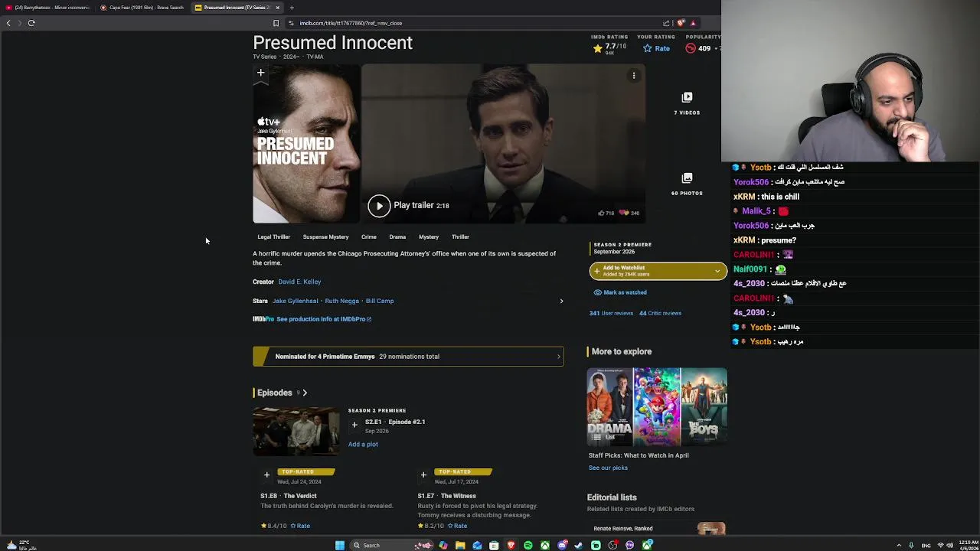This screenshot has height=551, width=980.
Task: See production info at IMDbPro
Action: (323, 319)
